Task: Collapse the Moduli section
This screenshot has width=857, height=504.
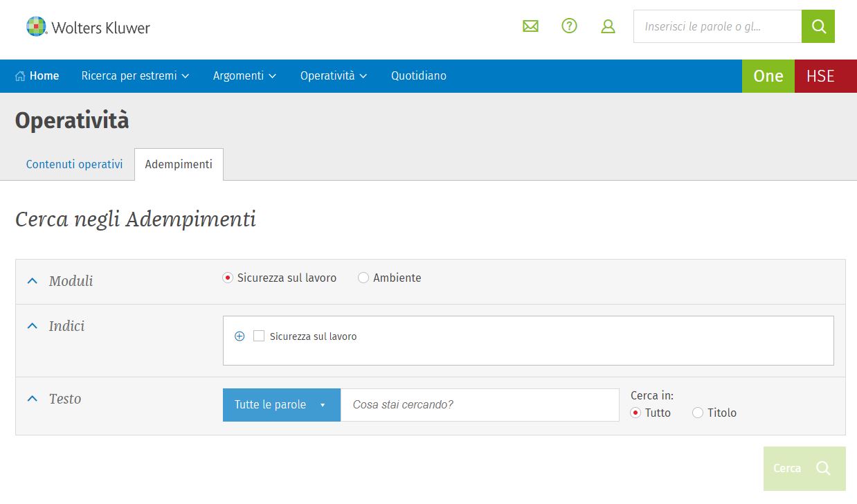Action: 32,281
